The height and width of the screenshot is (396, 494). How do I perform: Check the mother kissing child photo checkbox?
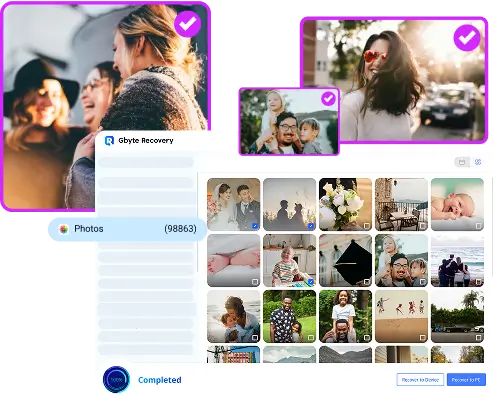point(255,338)
